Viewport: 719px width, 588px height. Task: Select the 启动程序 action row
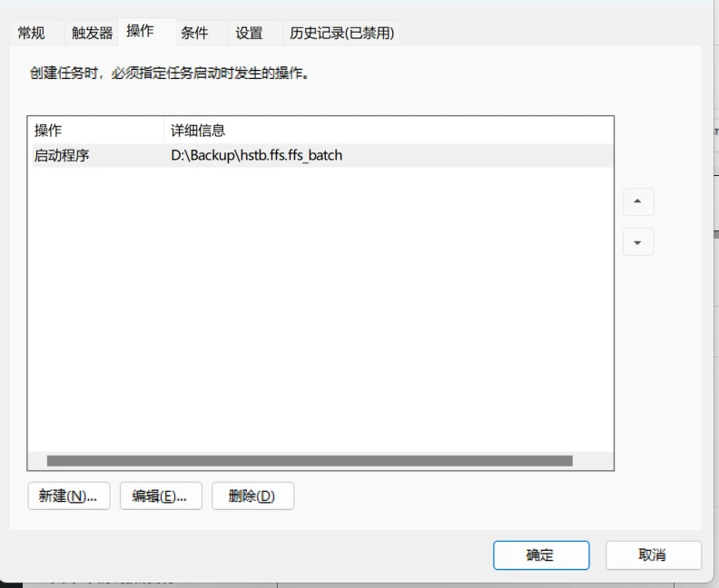[323, 155]
